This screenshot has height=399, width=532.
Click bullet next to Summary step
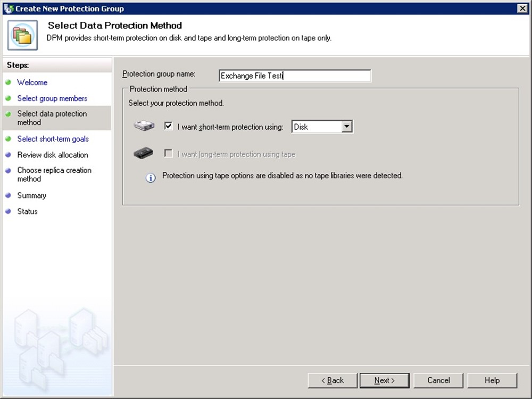[x=8, y=196]
